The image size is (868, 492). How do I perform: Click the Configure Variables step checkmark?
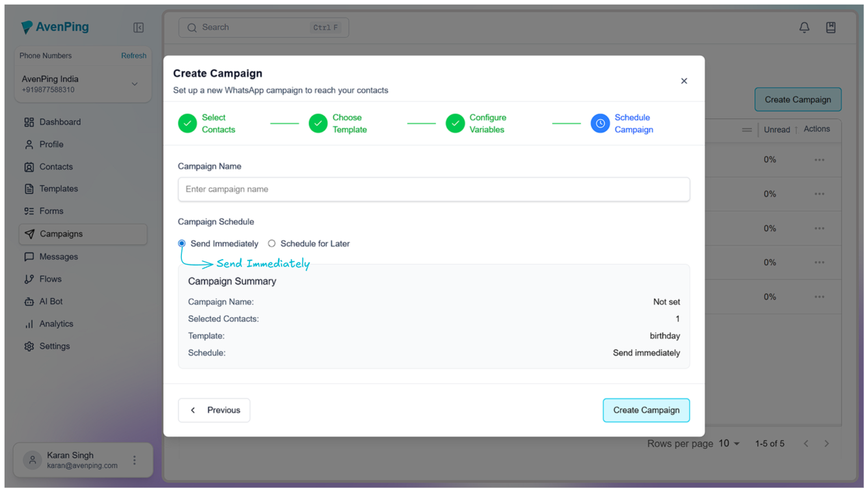(455, 124)
